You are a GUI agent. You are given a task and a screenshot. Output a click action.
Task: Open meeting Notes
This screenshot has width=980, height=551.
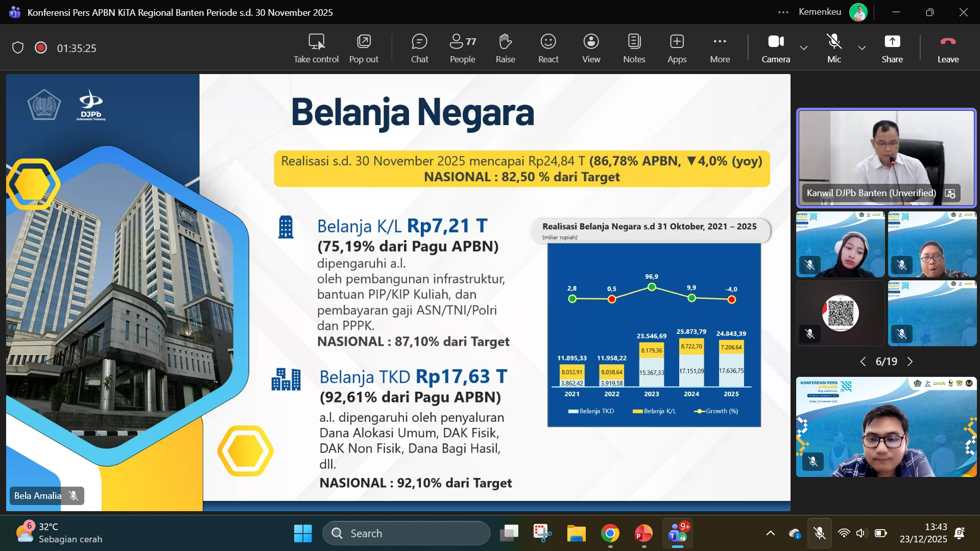tap(633, 47)
